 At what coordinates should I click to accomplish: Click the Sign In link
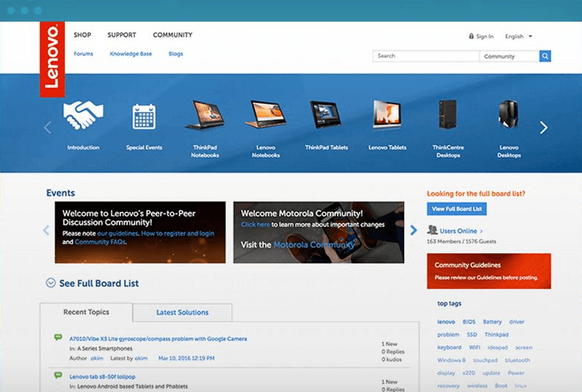click(x=485, y=37)
